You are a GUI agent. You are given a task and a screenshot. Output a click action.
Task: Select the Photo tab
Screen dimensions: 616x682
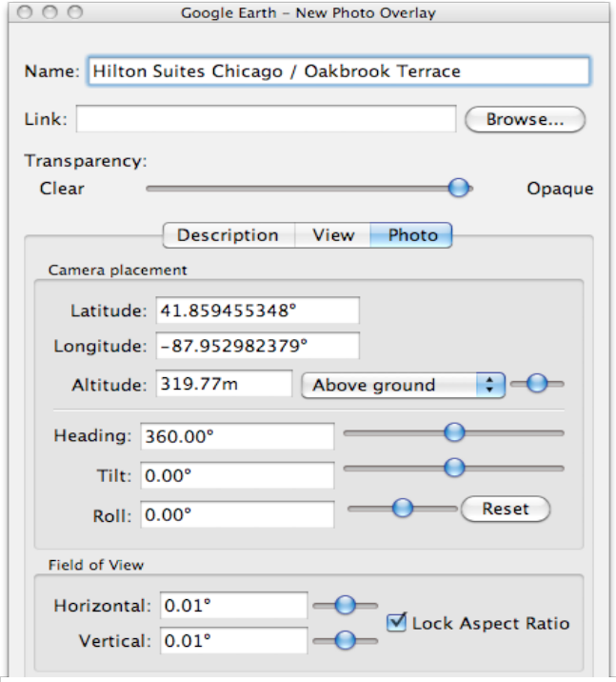[411, 235]
